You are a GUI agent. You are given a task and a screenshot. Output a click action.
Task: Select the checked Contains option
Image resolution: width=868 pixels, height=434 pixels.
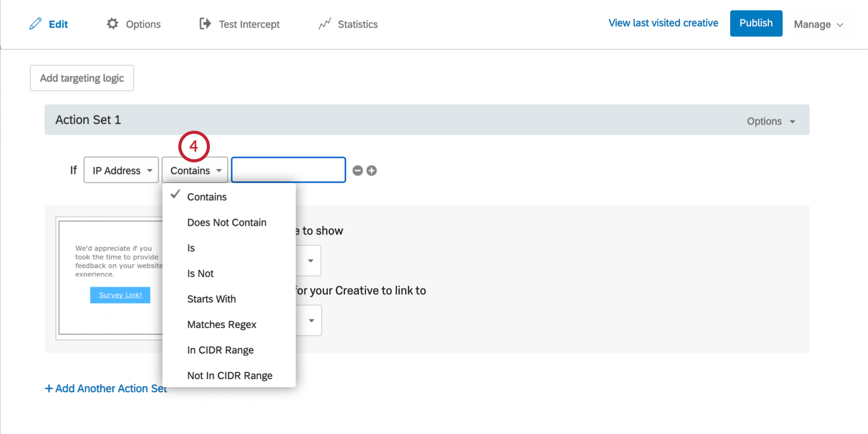pyautogui.click(x=207, y=197)
